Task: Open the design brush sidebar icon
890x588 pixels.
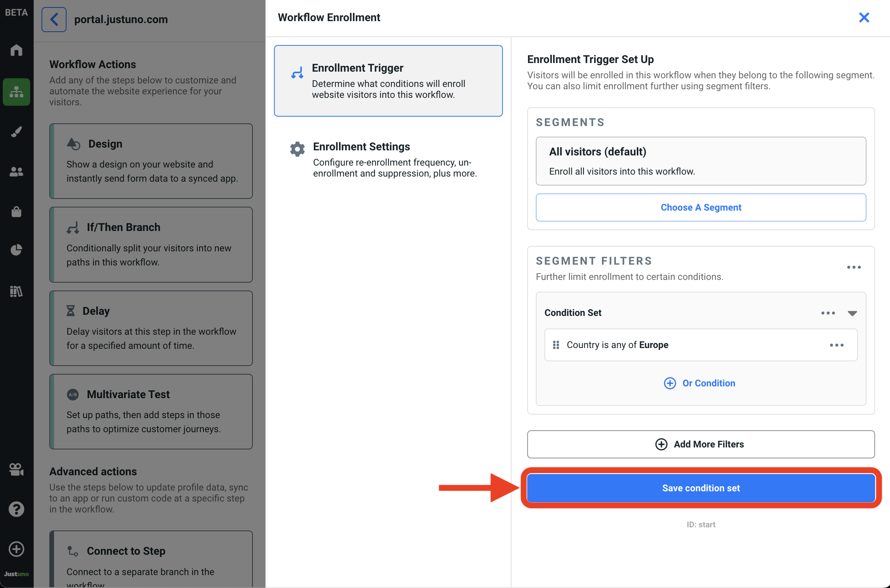Action: pyautogui.click(x=16, y=132)
